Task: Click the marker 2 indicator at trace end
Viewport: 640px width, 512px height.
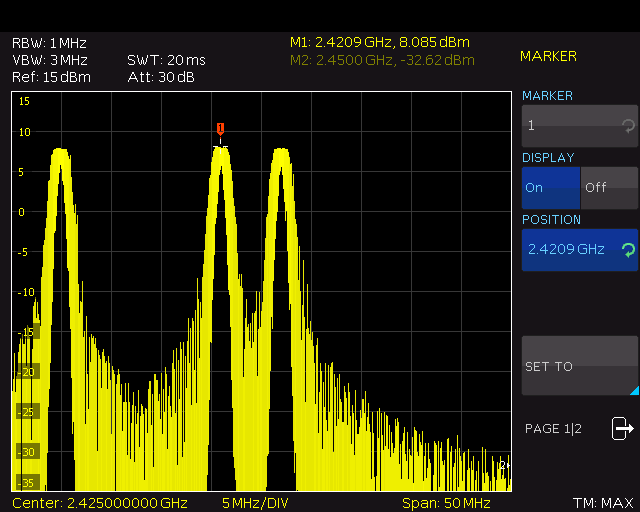Action: [504, 465]
